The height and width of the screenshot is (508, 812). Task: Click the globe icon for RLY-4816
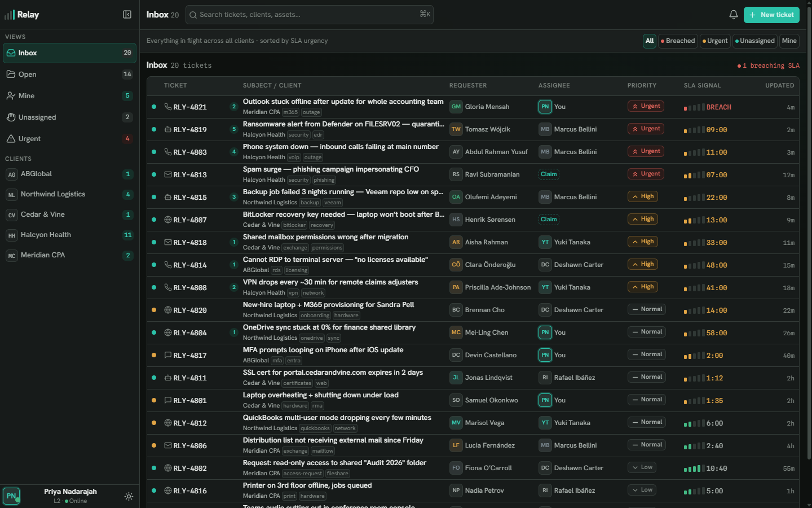coord(168,491)
